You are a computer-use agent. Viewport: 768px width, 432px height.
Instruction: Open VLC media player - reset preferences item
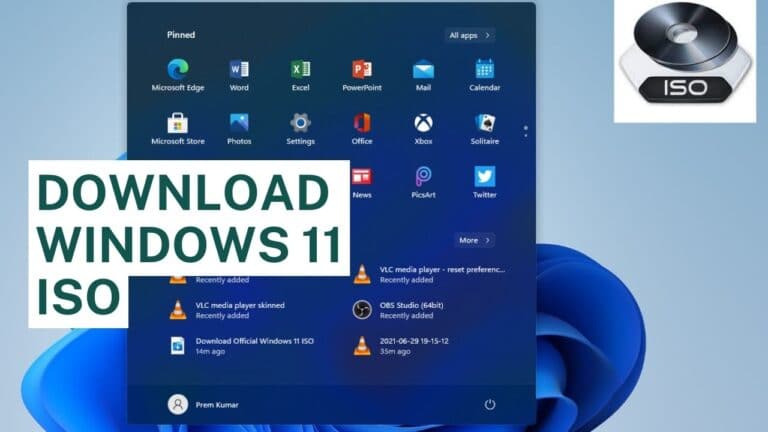click(429, 274)
